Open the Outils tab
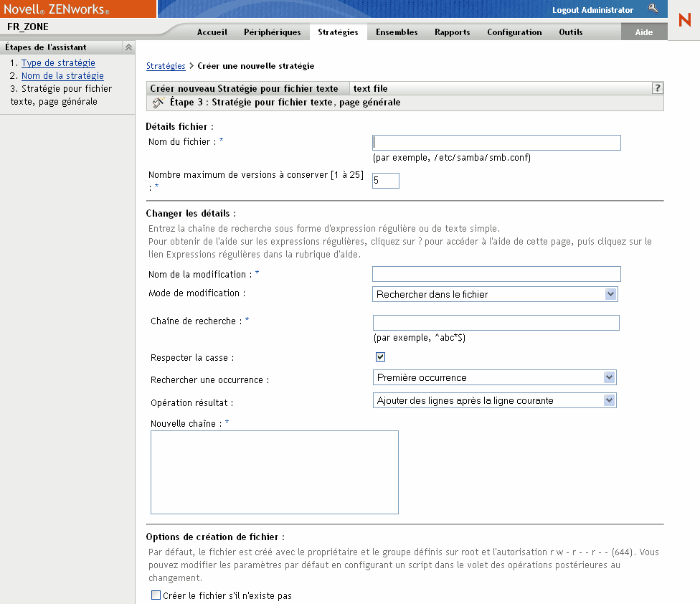Viewport: 700px width, 604px height. coord(570,32)
